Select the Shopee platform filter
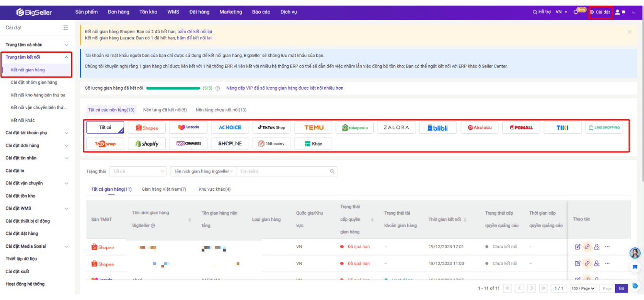Viewport: 644px width, 300px height. click(147, 127)
